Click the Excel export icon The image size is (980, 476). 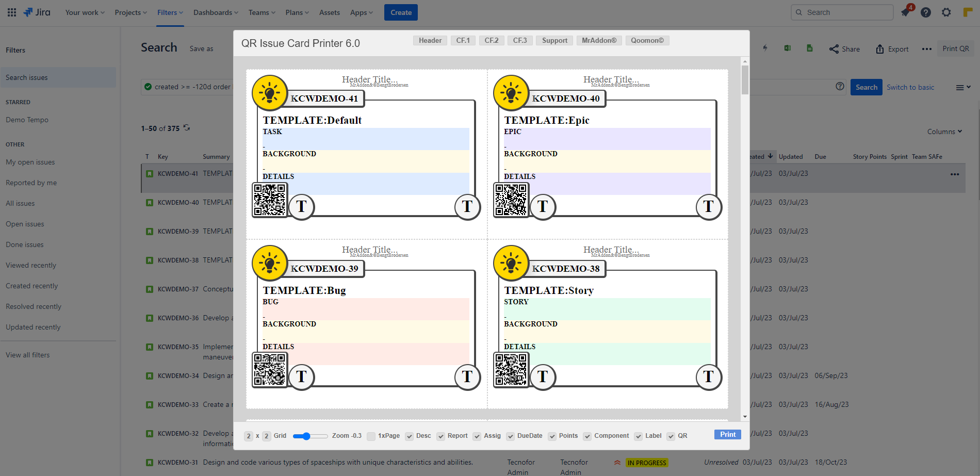click(x=788, y=48)
